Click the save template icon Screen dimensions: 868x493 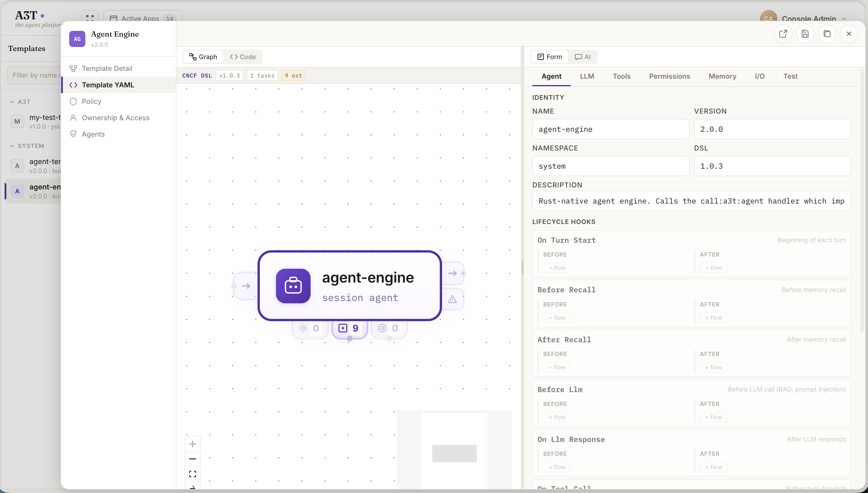point(805,34)
